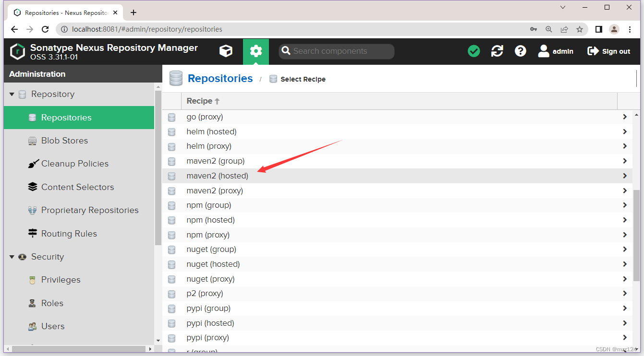The height and width of the screenshot is (356, 644).
Task: Select the nuget (hosted) recipe
Action: (398, 264)
